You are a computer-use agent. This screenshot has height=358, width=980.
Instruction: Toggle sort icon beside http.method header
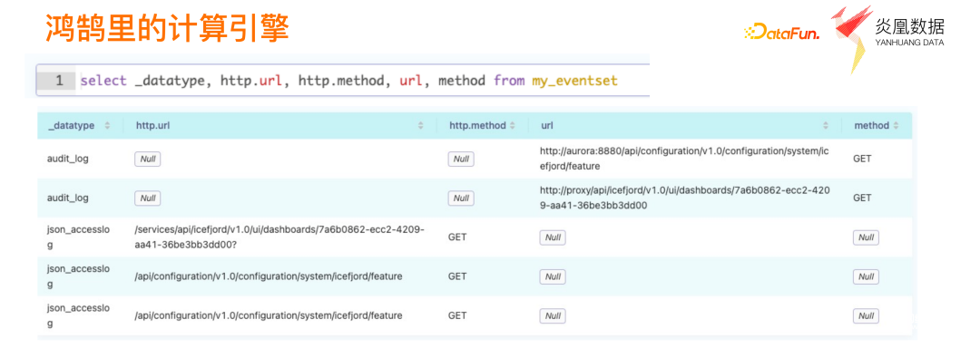pyautogui.click(x=513, y=126)
